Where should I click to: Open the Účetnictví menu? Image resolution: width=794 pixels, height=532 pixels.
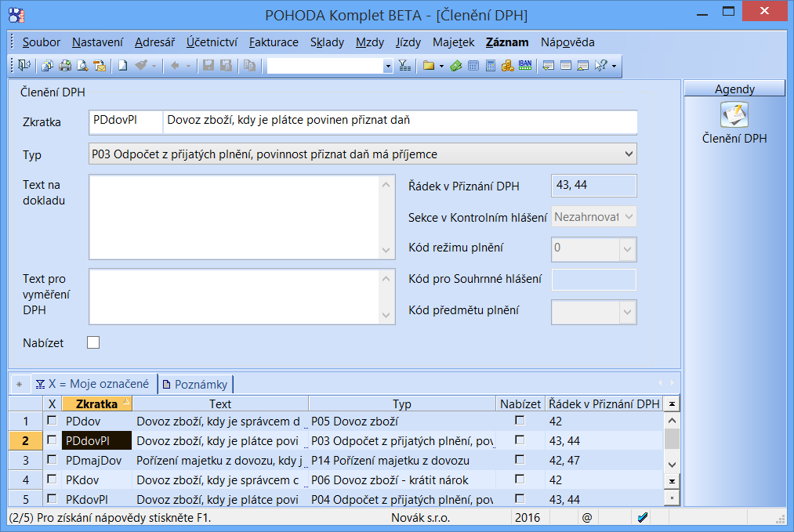tap(212, 42)
